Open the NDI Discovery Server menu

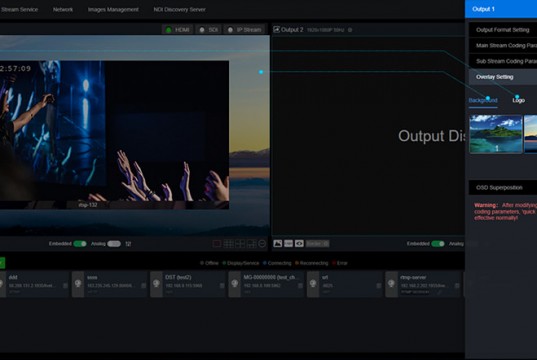coord(179,10)
